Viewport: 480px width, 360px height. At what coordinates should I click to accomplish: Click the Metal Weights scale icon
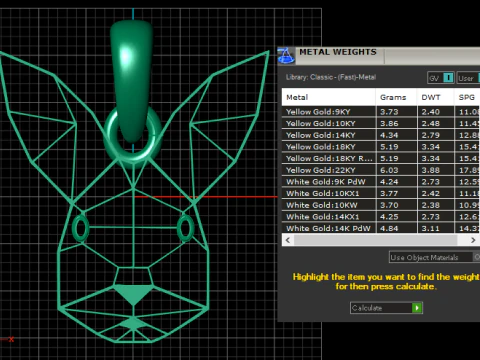point(286,55)
